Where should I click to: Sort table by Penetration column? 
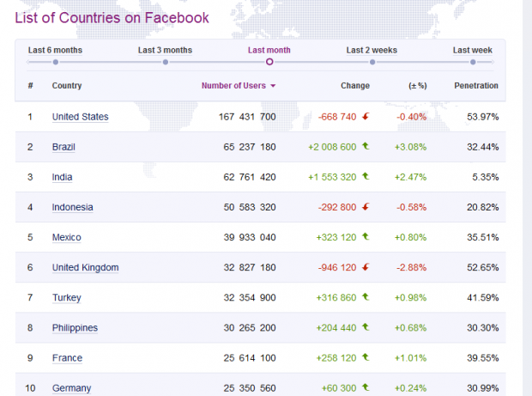[x=475, y=86]
